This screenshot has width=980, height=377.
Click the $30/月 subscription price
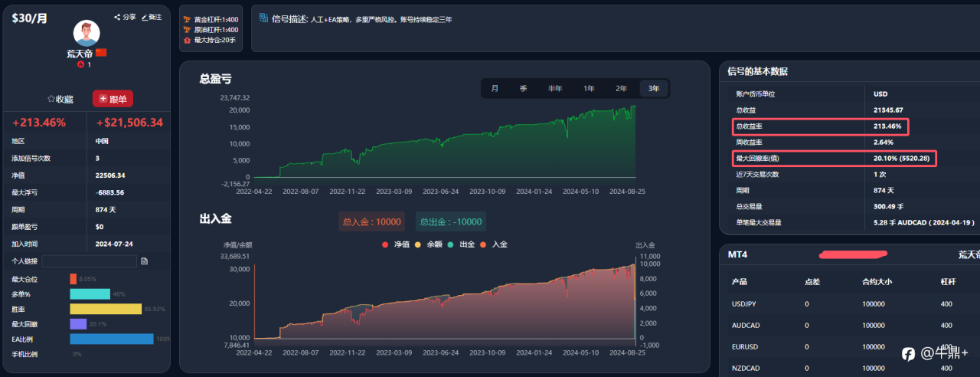30,18
